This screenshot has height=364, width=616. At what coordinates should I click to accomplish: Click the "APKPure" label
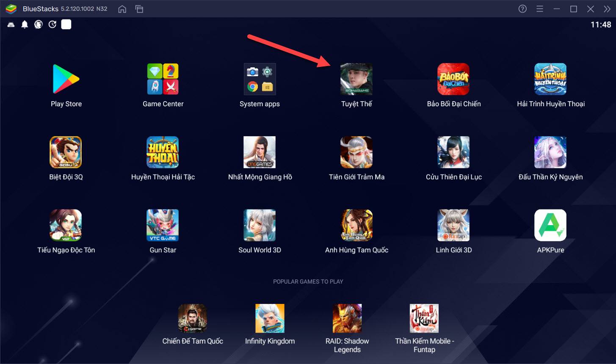(550, 250)
